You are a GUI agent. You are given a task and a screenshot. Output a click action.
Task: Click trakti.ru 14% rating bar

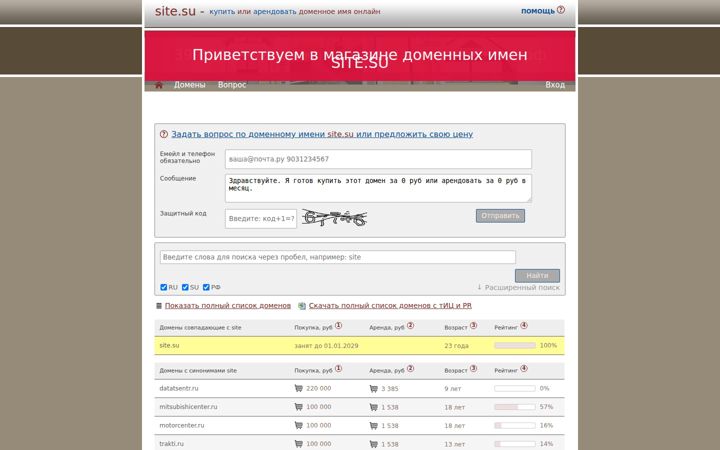515,444
